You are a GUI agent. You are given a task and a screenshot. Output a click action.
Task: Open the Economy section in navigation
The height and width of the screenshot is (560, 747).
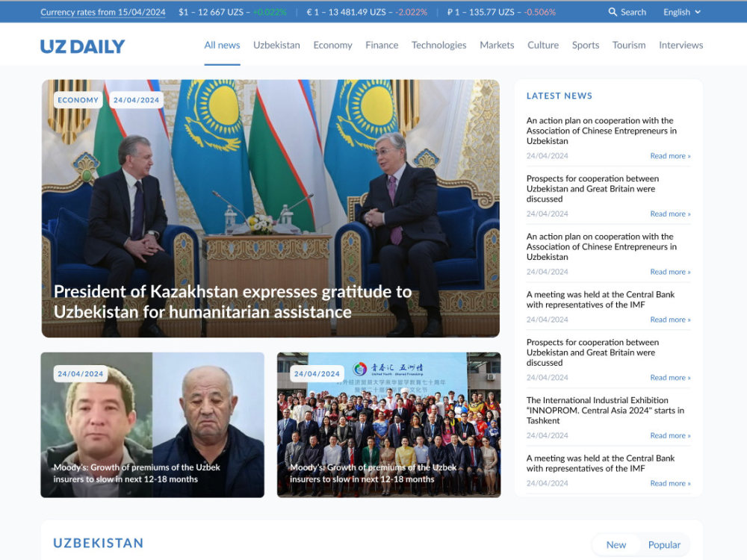coord(332,46)
